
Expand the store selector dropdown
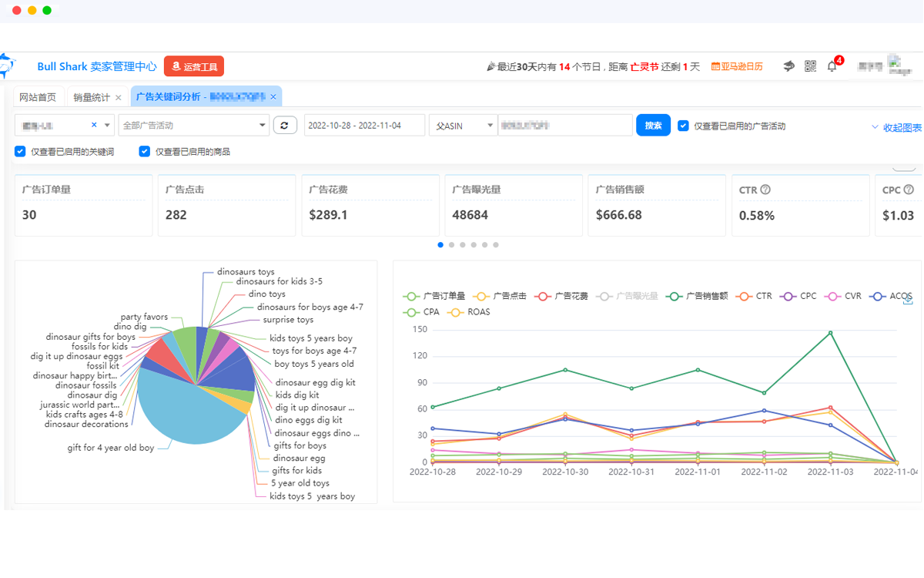coord(107,125)
